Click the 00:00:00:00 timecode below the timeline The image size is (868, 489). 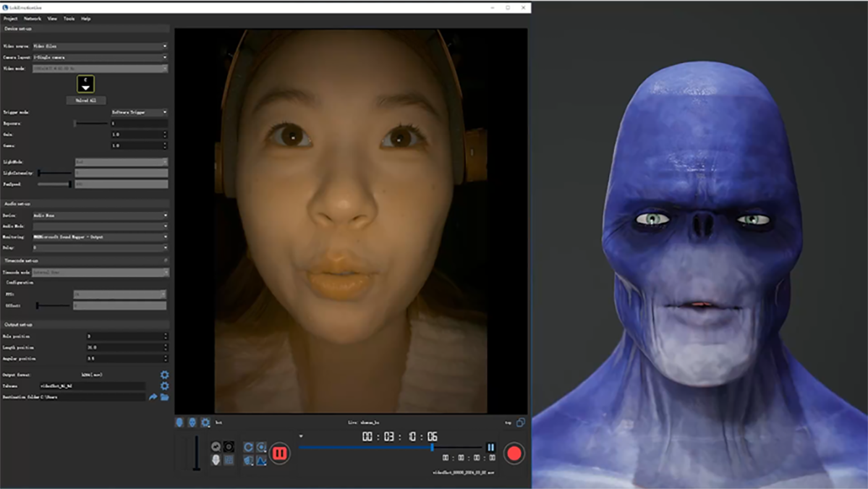click(469, 458)
